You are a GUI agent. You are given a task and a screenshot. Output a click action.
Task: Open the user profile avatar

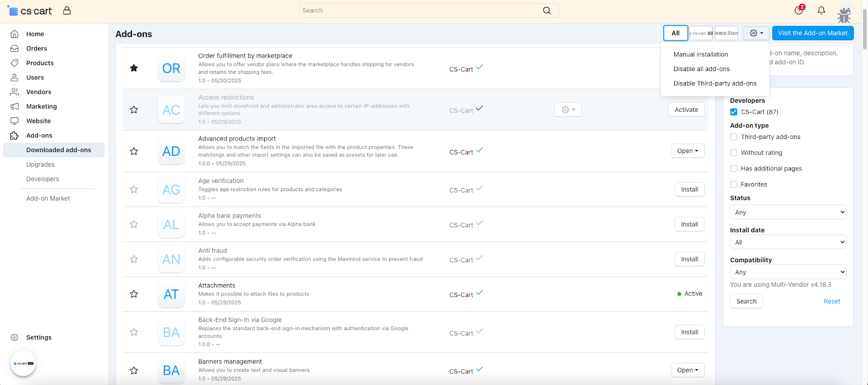tap(845, 10)
